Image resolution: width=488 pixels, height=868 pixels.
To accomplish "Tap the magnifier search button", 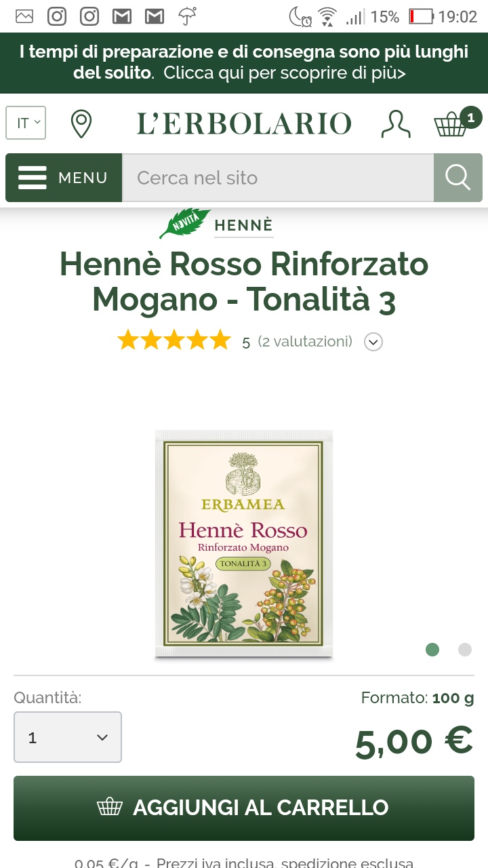I will point(458,178).
